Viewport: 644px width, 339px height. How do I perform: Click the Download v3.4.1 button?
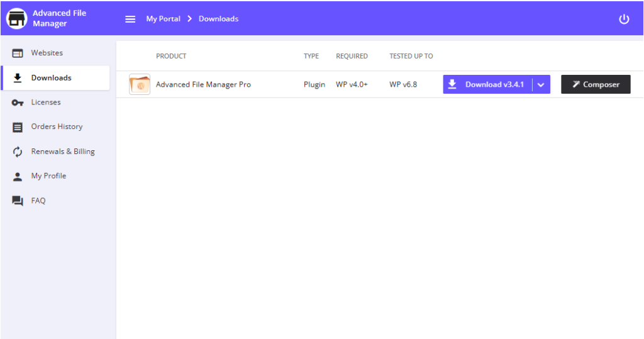[x=487, y=84]
